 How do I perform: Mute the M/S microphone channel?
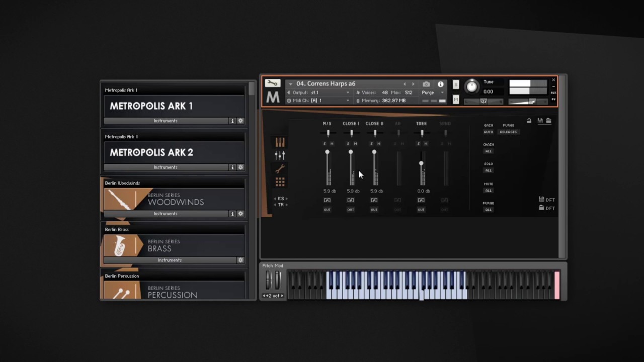(332, 144)
